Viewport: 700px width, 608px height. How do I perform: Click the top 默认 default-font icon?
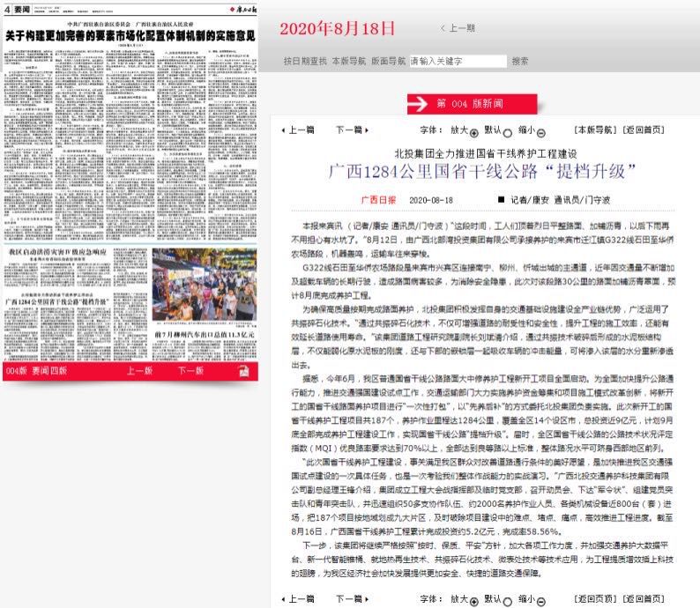pos(507,133)
